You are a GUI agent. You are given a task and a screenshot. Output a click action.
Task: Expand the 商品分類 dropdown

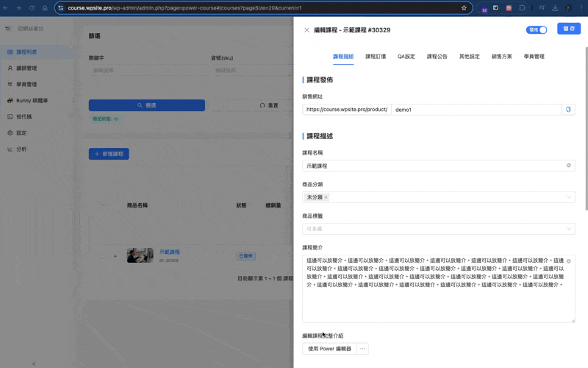click(x=569, y=197)
